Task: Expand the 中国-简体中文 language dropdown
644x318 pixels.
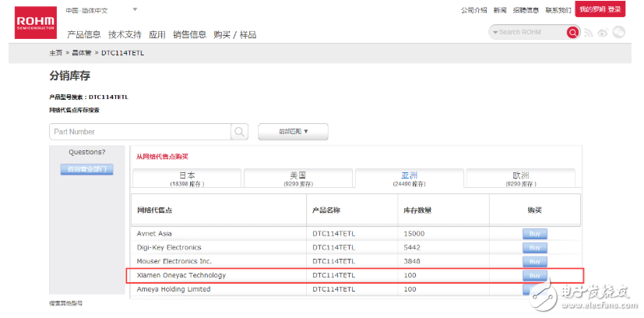Action: point(135,9)
